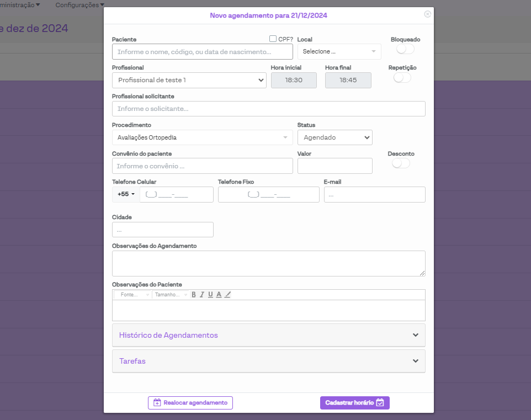Open the text color picker icon
The image size is (531, 420).
point(219,295)
